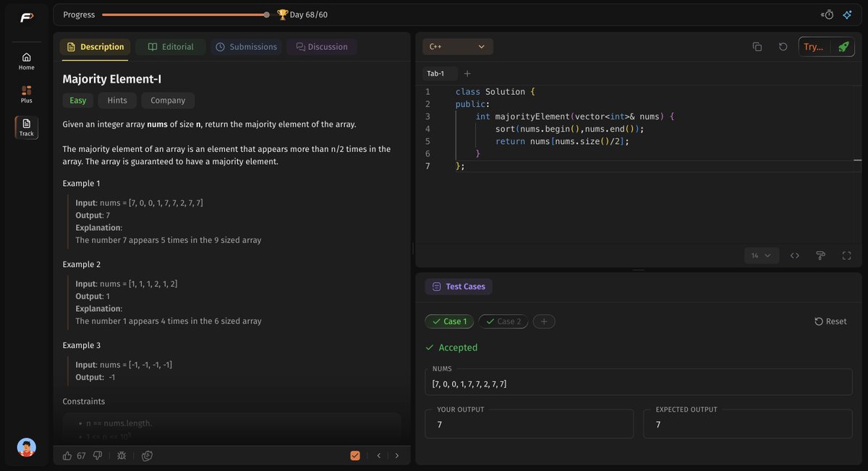This screenshot has height=471, width=868.
Task: Open the Test Cases panel tab
Action: click(x=459, y=287)
